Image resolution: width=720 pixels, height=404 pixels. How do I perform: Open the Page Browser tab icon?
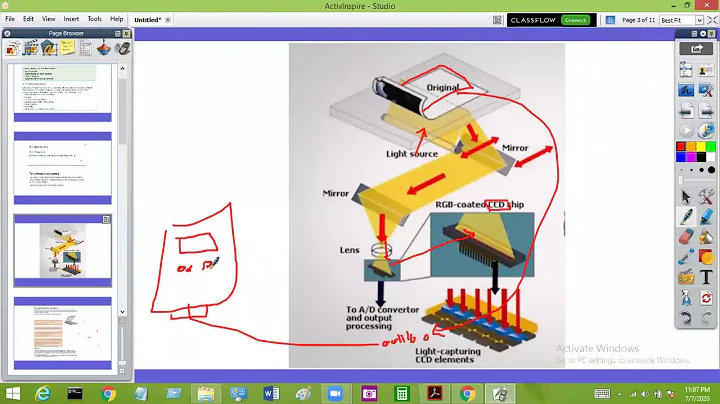(x=12, y=48)
